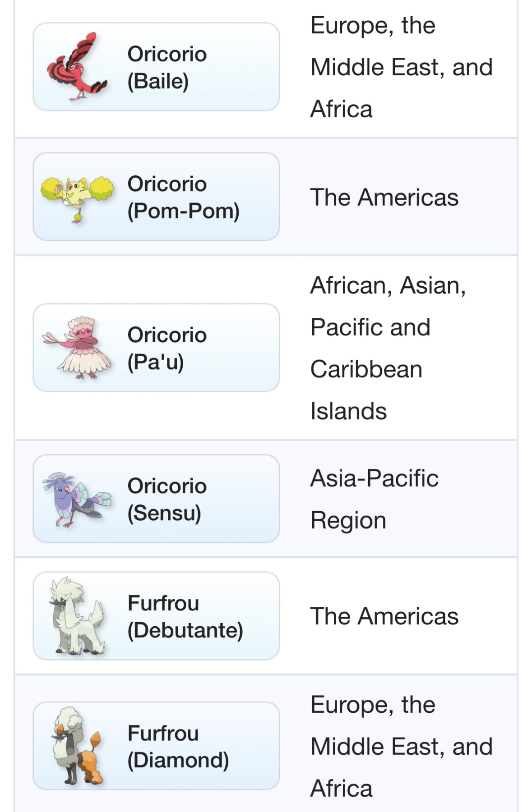The width and height of the screenshot is (532, 812).
Task: Open the Oricorio (Sensu) name link
Action: click(x=167, y=499)
